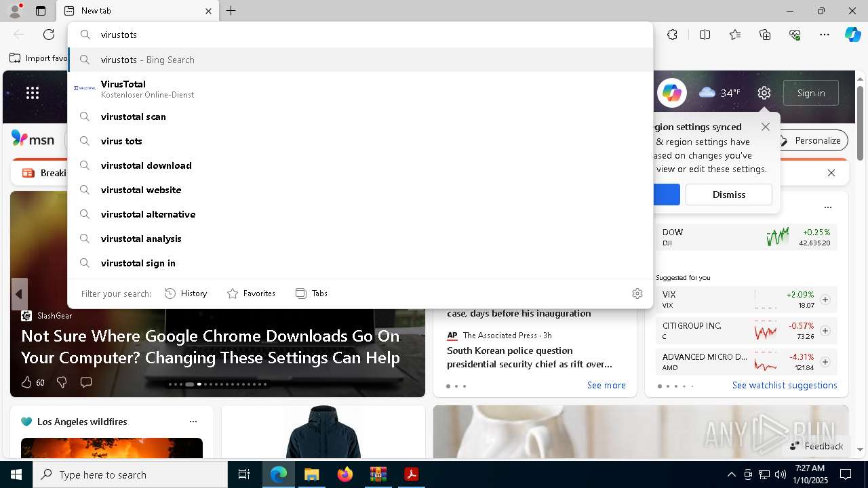Viewport: 868px width, 488px height.
Task: Add Citigroup Inc. to watchlist
Action: 825,331
